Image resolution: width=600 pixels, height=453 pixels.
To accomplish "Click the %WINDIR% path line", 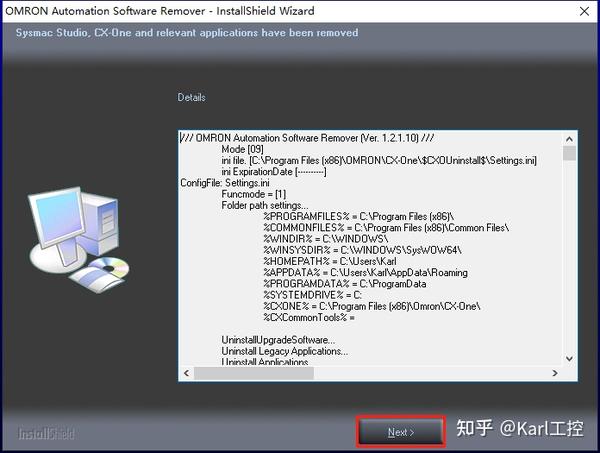I will pos(326,239).
